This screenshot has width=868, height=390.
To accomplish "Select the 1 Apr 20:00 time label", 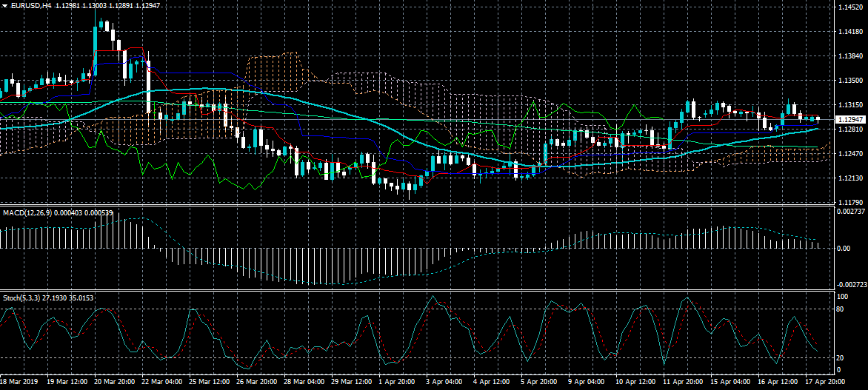I will [396, 383].
